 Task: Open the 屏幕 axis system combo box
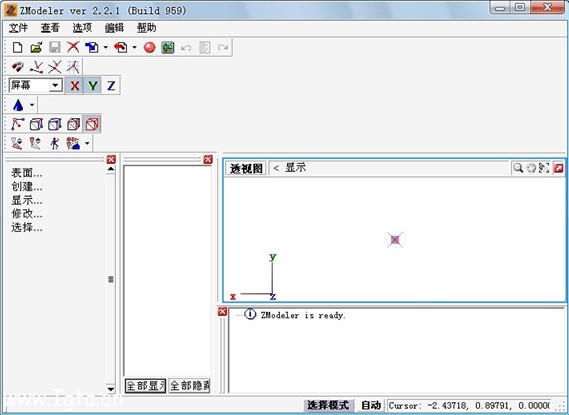[36, 86]
